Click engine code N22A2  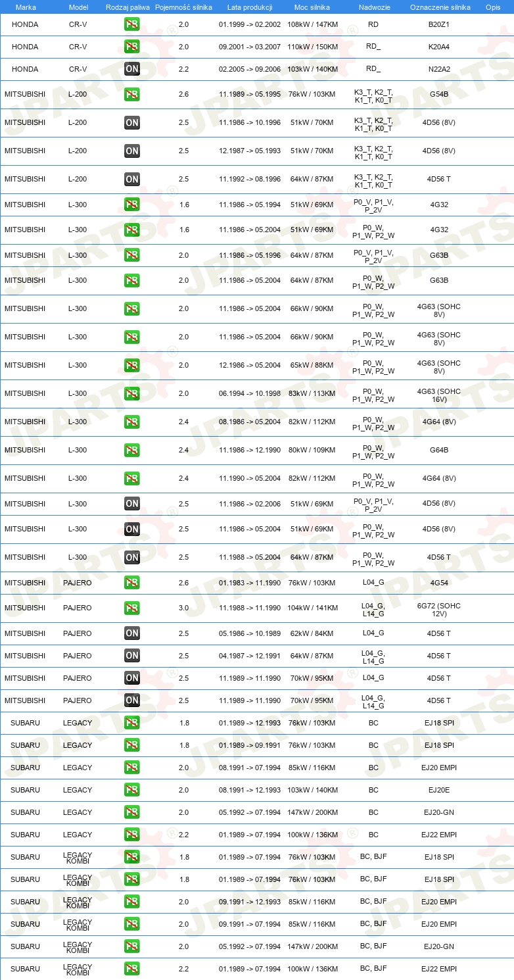[x=439, y=69]
